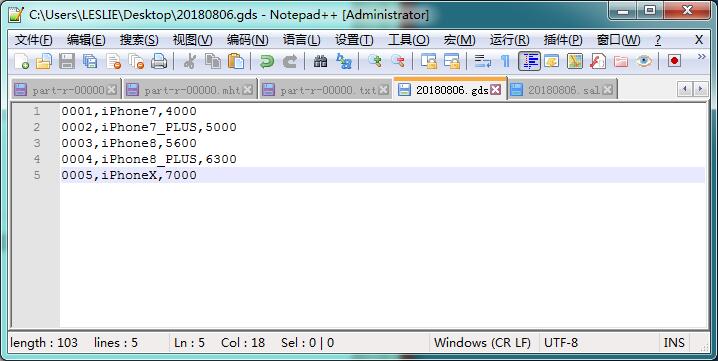Save all open files with Save All icon
Viewport: 718px width, 361px height.
tap(90, 61)
